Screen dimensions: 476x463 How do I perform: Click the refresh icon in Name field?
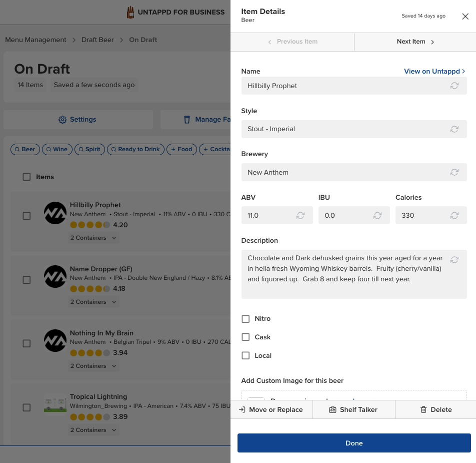click(x=454, y=86)
